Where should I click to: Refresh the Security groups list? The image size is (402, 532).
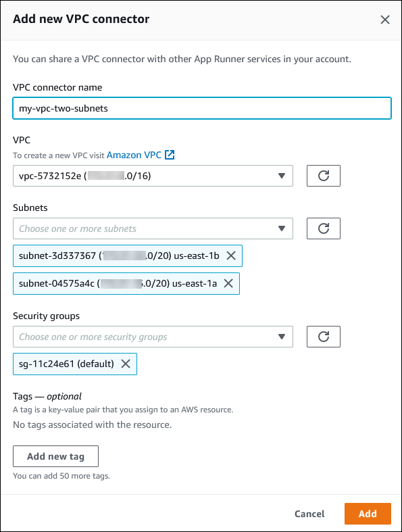coord(324,337)
